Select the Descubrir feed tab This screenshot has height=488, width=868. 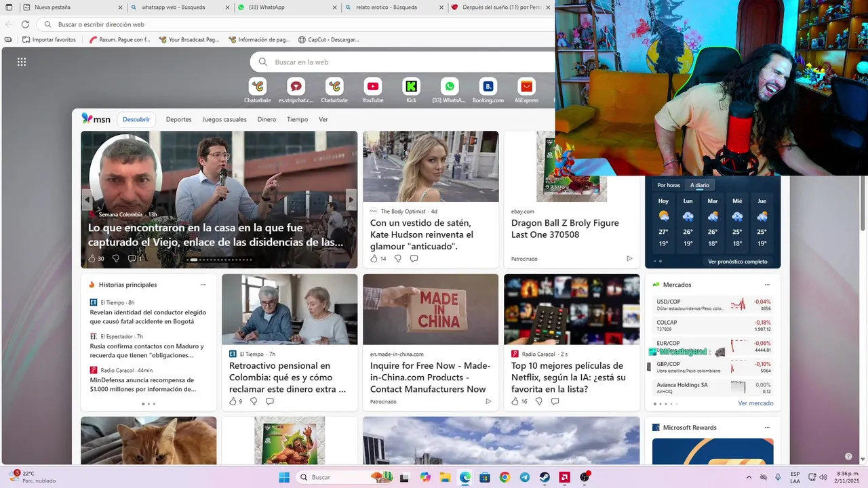tap(136, 119)
